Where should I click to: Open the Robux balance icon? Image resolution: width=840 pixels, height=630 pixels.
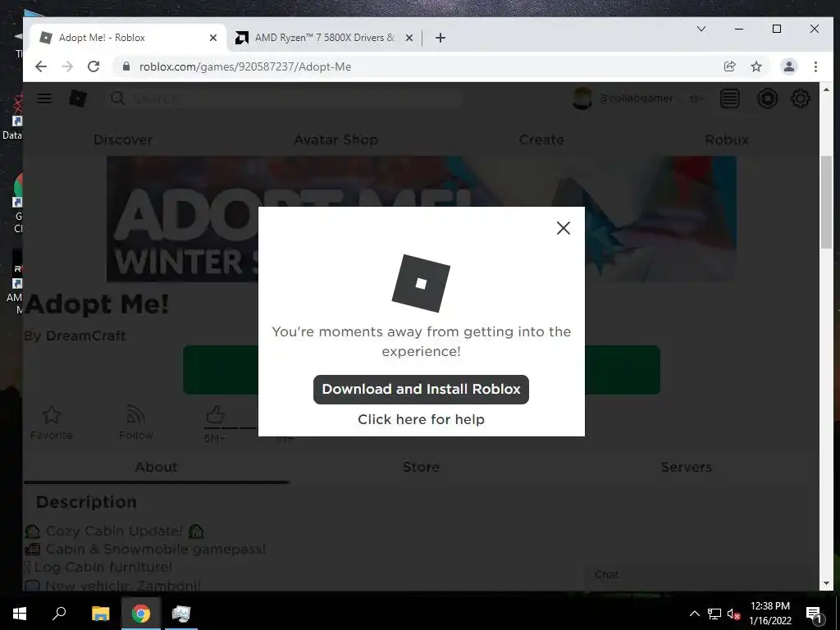point(767,98)
